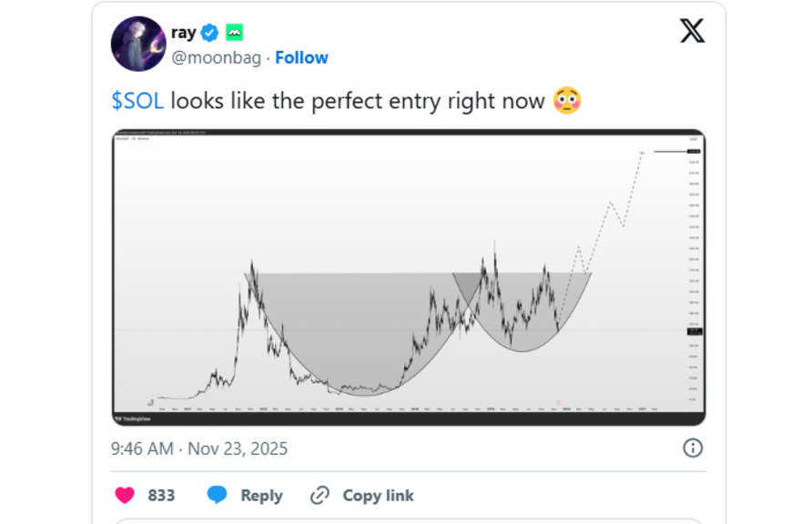The width and height of the screenshot is (812, 524).
Task: Open X via the X logo
Action: pos(692,32)
